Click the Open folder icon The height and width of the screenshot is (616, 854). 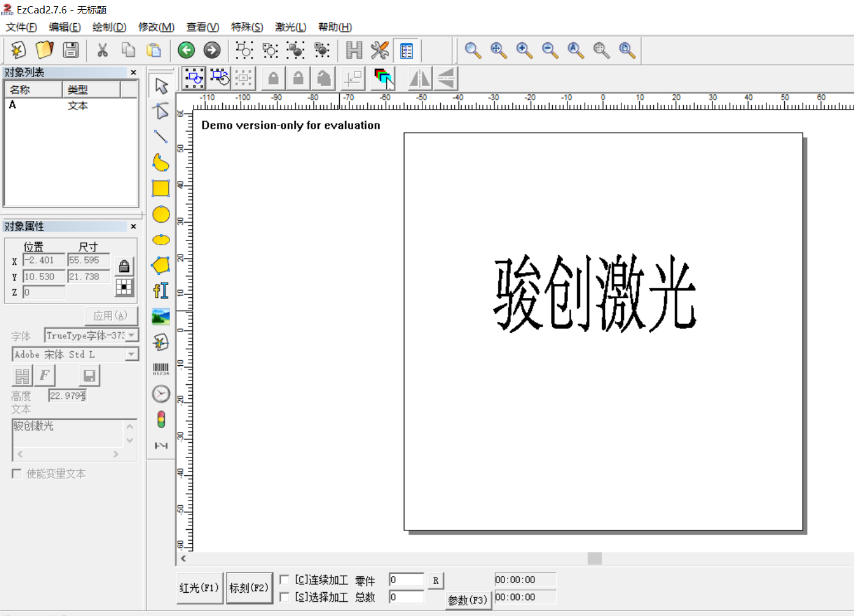tap(44, 50)
